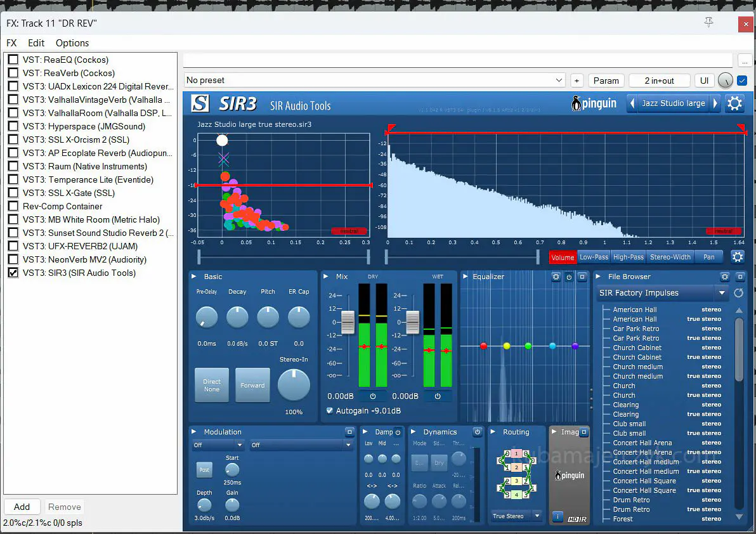Viewport: 756px width, 534px height.
Task: Toggle the Equalizer power button
Action: pyautogui.click(x=569, y=277)
